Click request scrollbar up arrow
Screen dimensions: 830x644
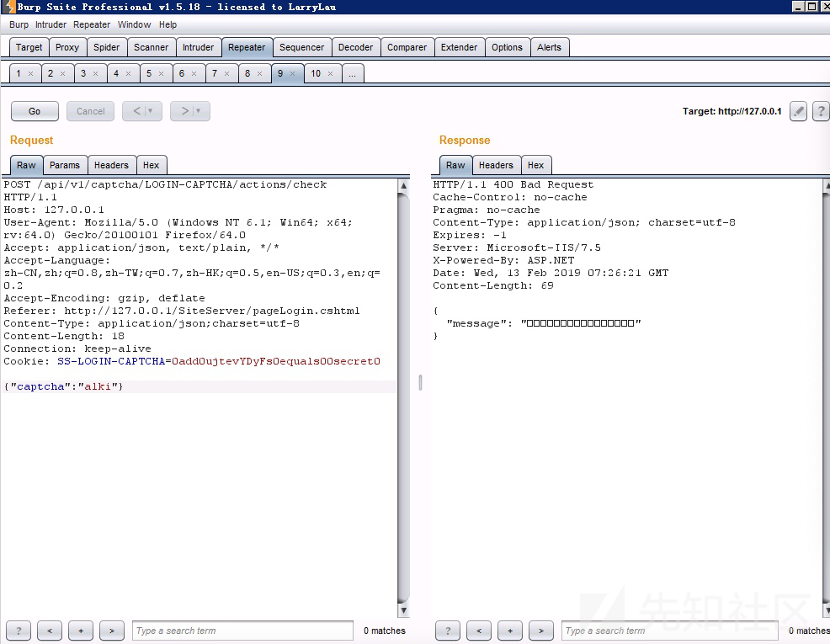pyautogui.click(x=403, y=186)
